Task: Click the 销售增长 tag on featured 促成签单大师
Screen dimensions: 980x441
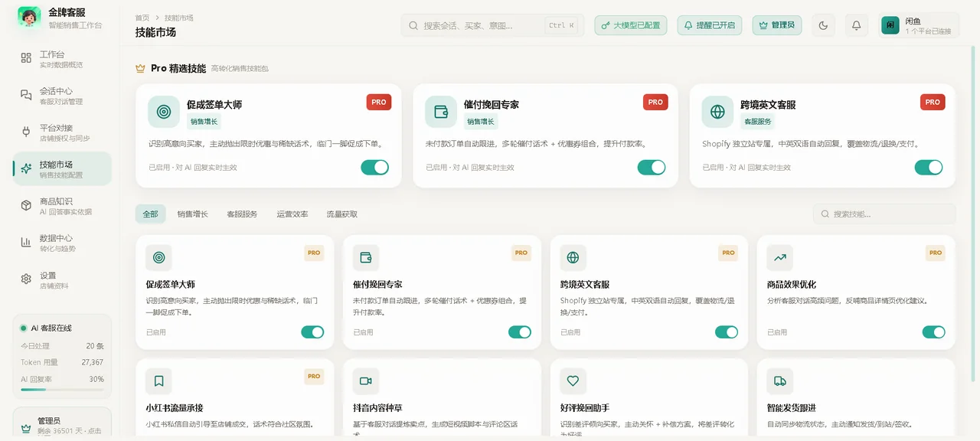Action: [x=204, y=122]
